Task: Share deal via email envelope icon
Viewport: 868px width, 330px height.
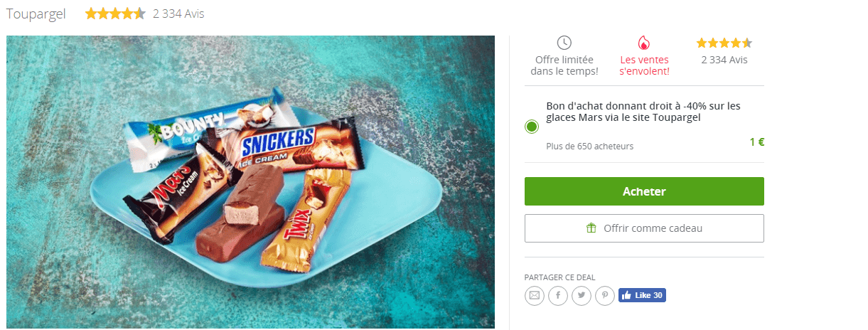Action: (534, 295)
